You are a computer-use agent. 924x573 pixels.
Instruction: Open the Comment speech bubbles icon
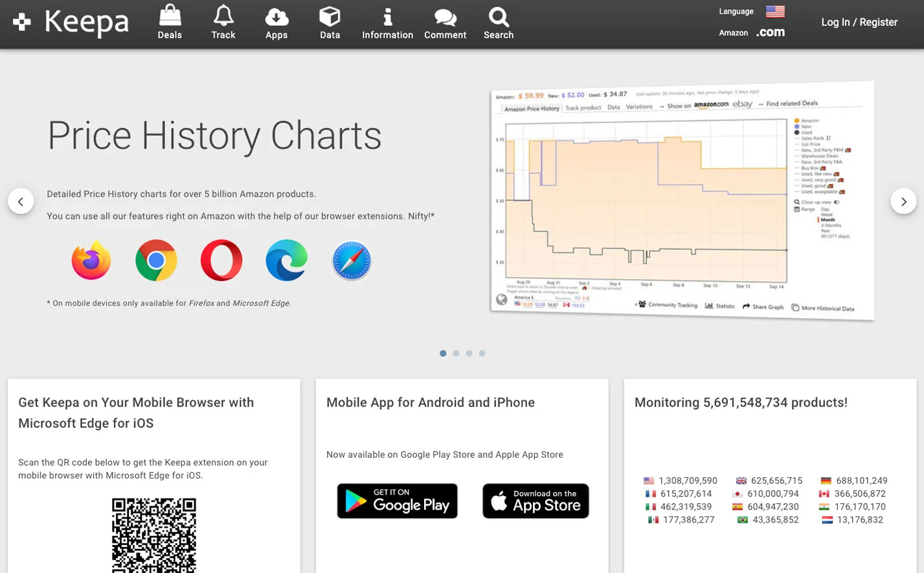pos(445,16)
